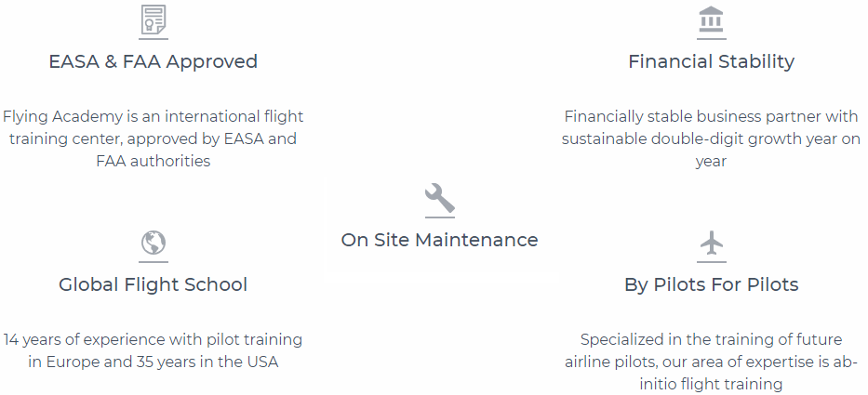
Task: Click the underline beneath the globe icon
Action: pos(153,262)
